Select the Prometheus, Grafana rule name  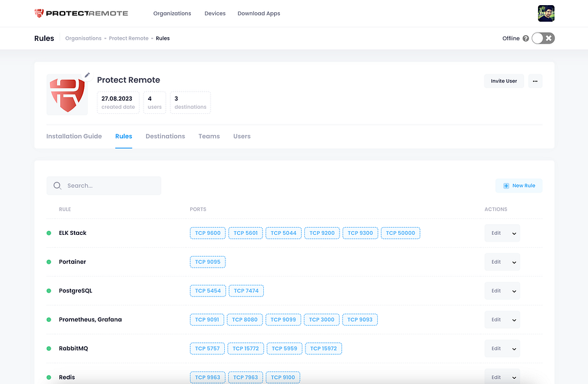(x=90, y=319)
